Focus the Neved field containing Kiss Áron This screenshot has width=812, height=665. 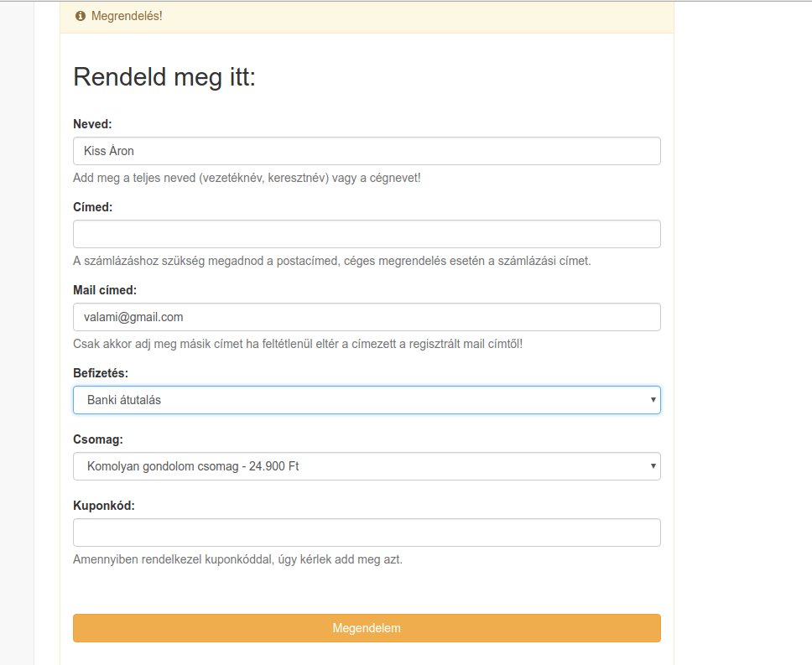367,151
